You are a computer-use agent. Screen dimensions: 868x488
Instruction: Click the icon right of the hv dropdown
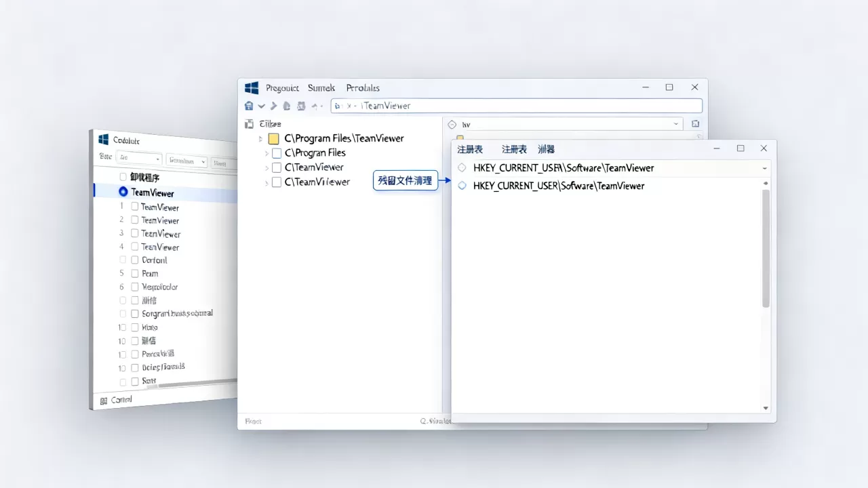695,124
